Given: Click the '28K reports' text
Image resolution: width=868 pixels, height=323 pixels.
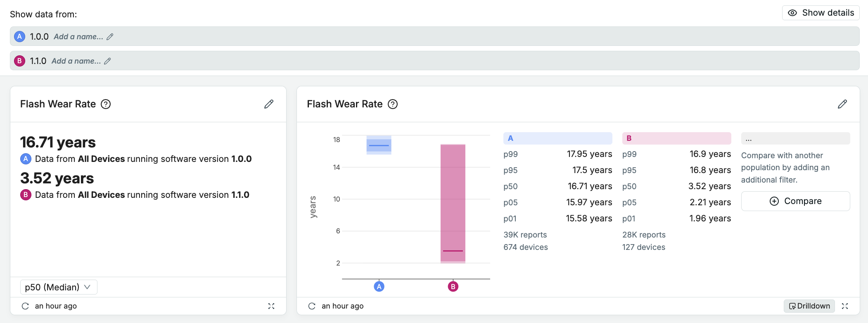Looking at the screenshot, I should pos(644,235).
